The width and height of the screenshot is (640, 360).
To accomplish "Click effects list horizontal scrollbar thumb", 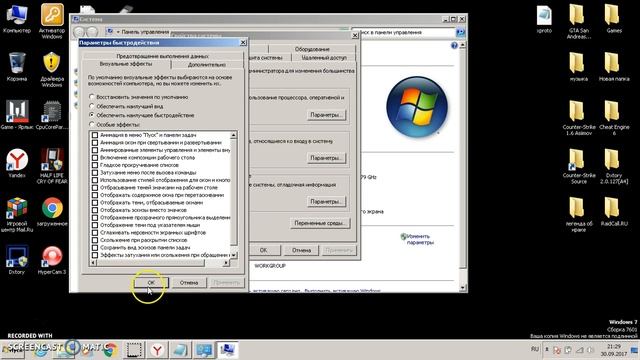I will click(x=151, y=263).
